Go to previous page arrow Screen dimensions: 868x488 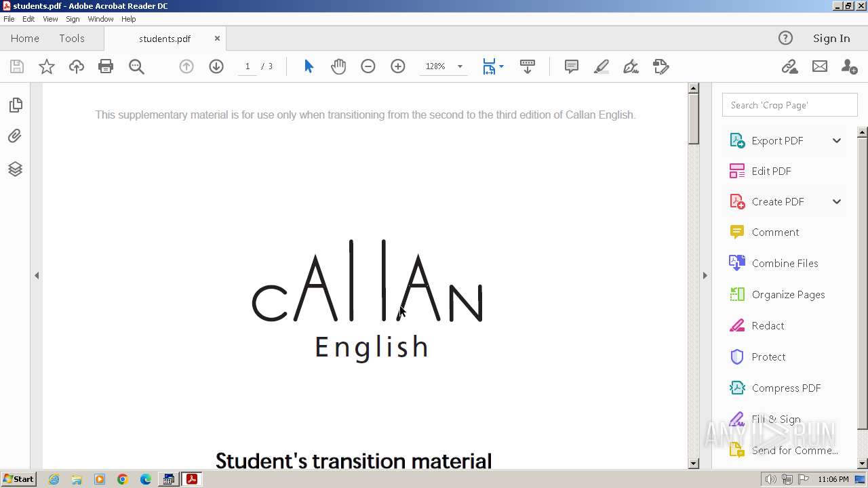[186, 66]
